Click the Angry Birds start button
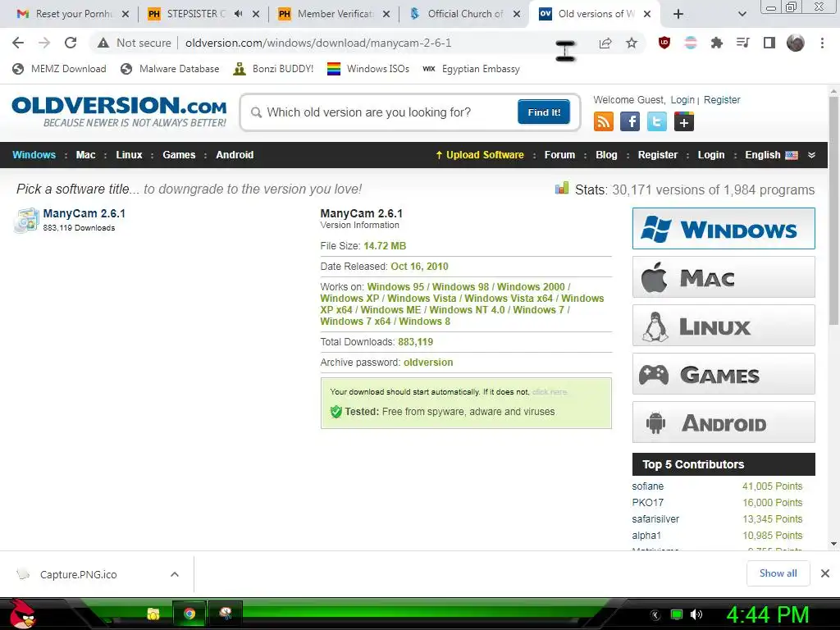The height and width of the screenshot is (630, 840). pyautogui.click(x=22, y=614)
